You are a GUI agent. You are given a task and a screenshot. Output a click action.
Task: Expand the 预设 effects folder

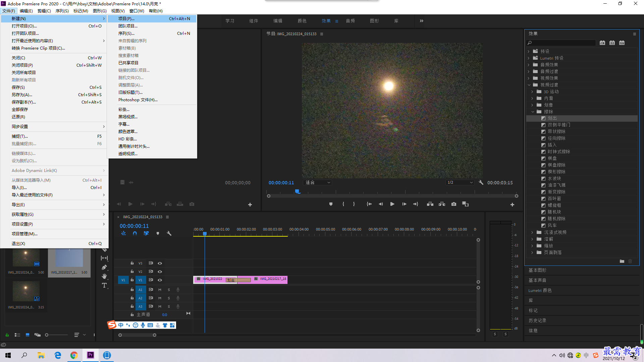coord(529,52)
